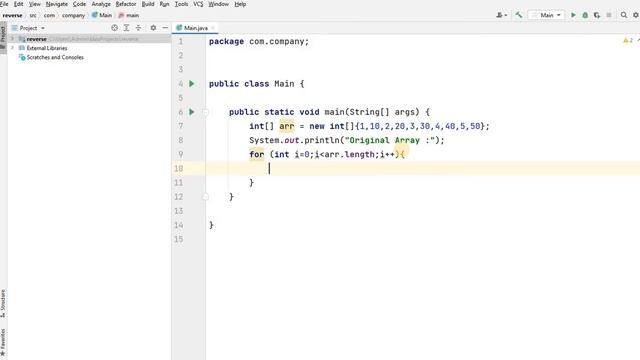This screenshot has width=640, height=360.
Task: Click the company breadcrumb in navigation bar
Action: click(x=73, y=15)
